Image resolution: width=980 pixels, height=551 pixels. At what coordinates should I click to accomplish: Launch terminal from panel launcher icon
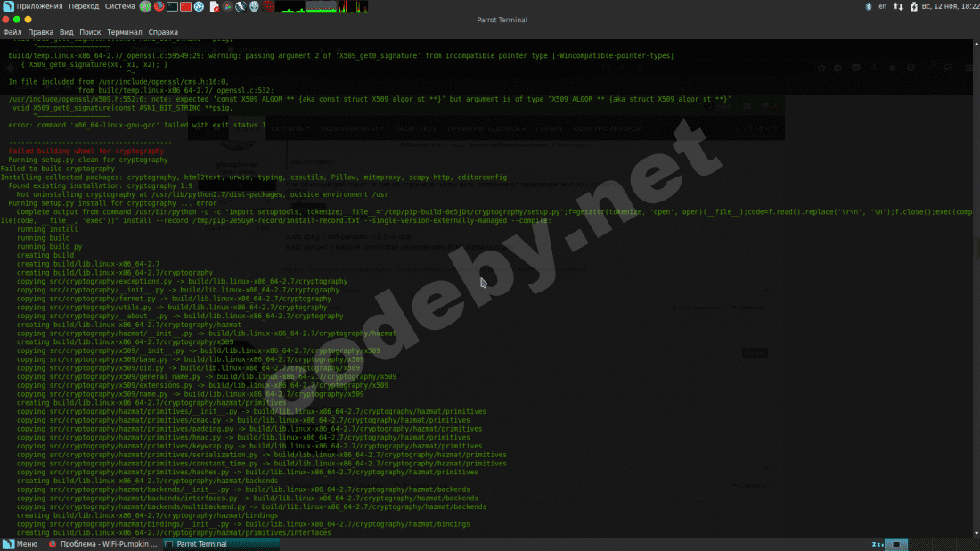173,6
